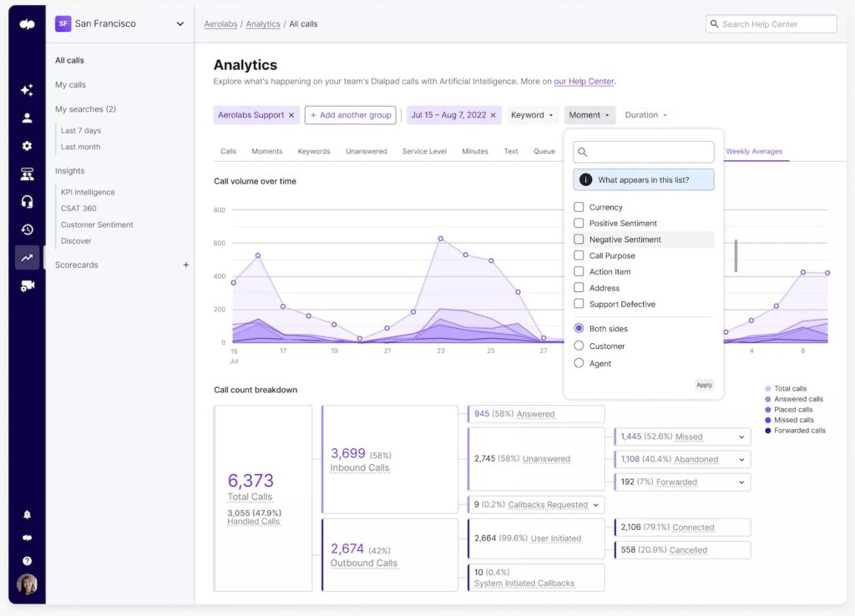
Task: Expand the Missed calls breakdown chevron
Action: pyautogui.click(x=741, y=437)
